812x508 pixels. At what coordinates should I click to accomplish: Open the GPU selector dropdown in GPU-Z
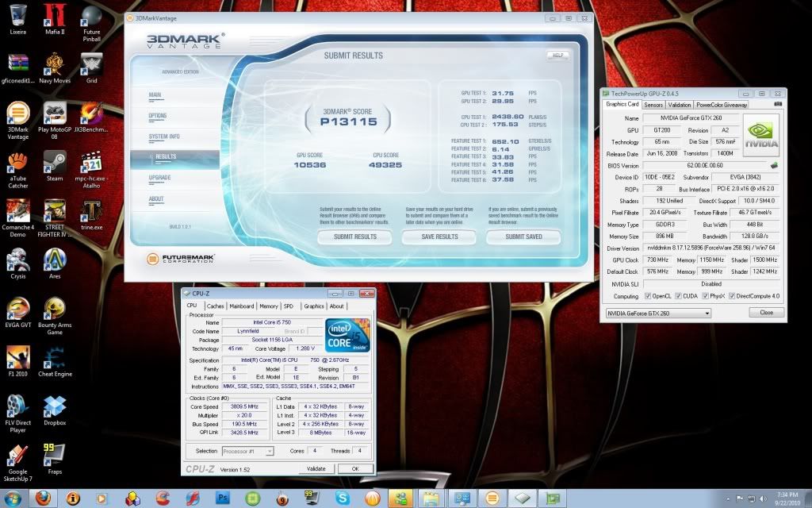pos(658,313)
